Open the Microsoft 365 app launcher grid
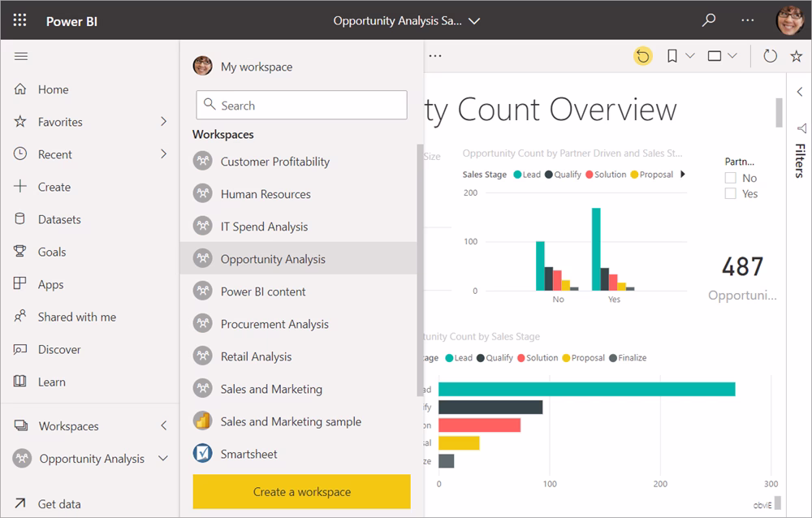Viewport: 812px width, 518px height. click(19, 20)
